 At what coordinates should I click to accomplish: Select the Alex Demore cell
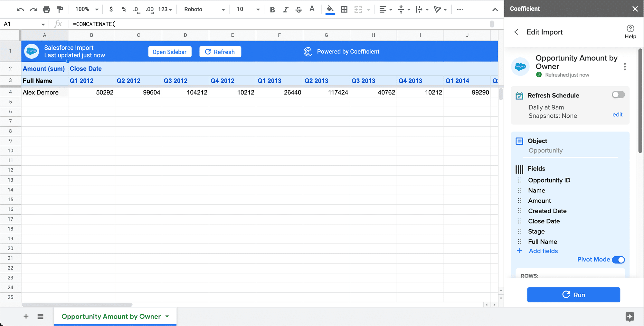coord(45,93)
